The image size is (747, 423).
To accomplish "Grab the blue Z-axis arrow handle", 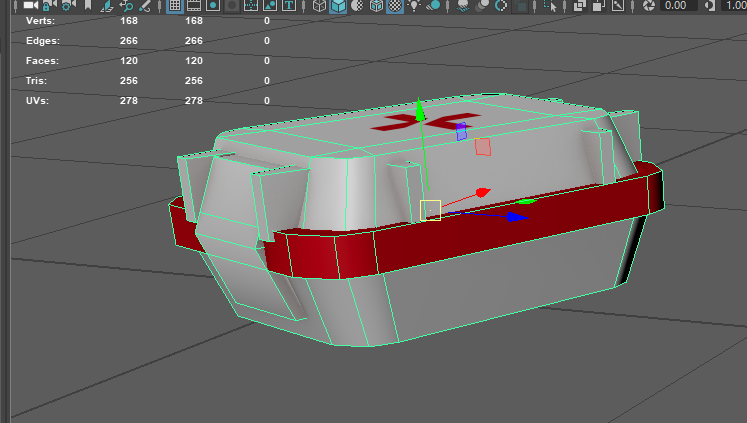I will point(517,217).
